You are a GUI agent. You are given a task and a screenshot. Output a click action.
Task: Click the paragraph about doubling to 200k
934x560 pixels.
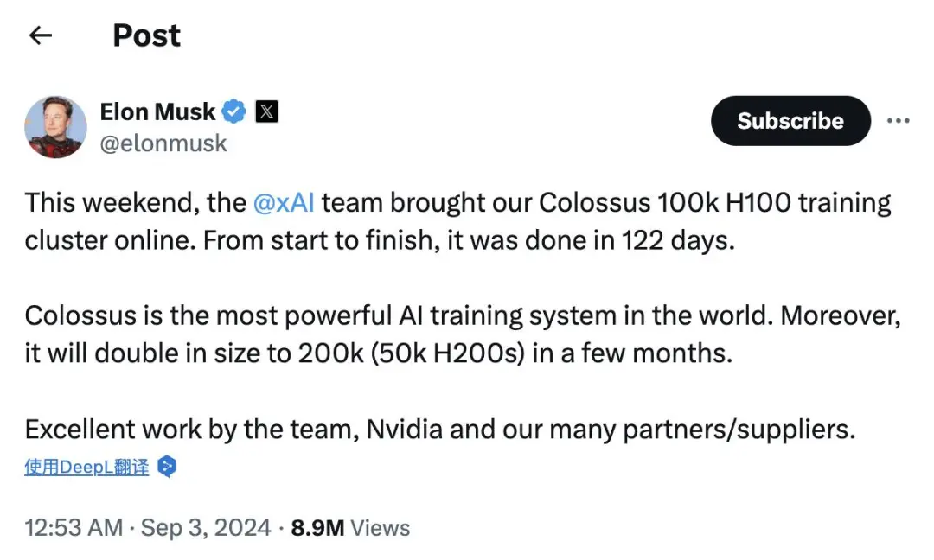pyautogui.click(x=462, y=334)
